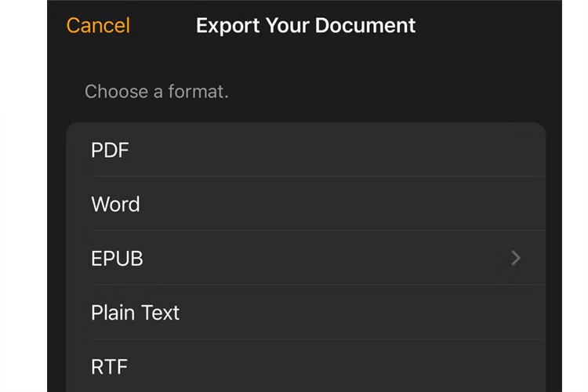Screen dimensions: 588x392
Task: Export document as Plain Text
Action: point(136,312)
